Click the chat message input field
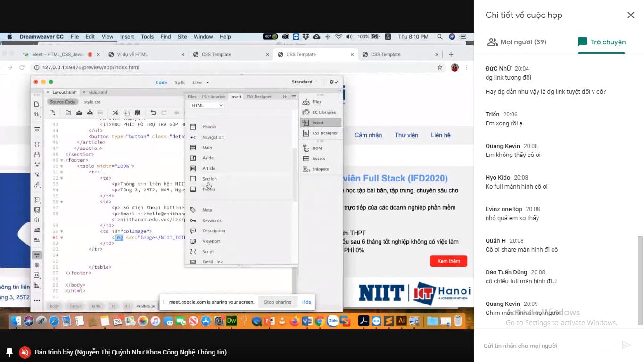 point(547,346)
